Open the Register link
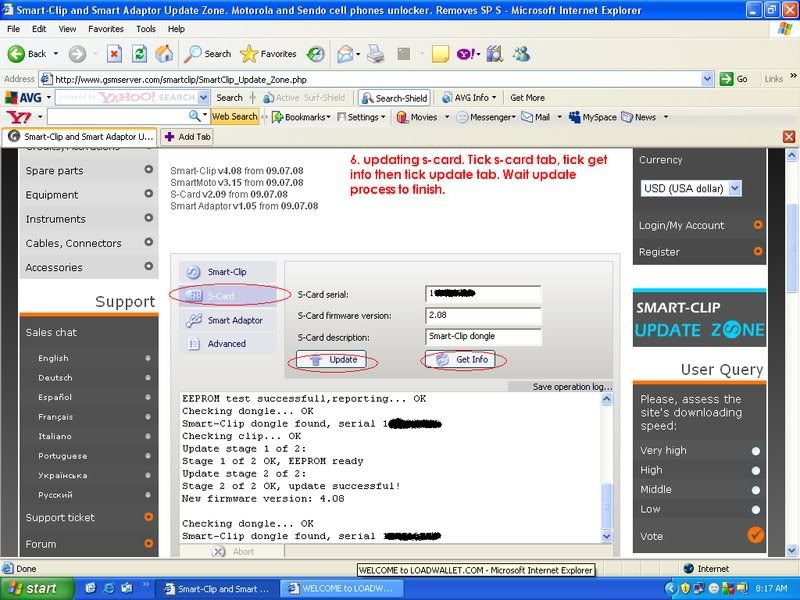The image size is (800, 600). click(x=659, y=252)
